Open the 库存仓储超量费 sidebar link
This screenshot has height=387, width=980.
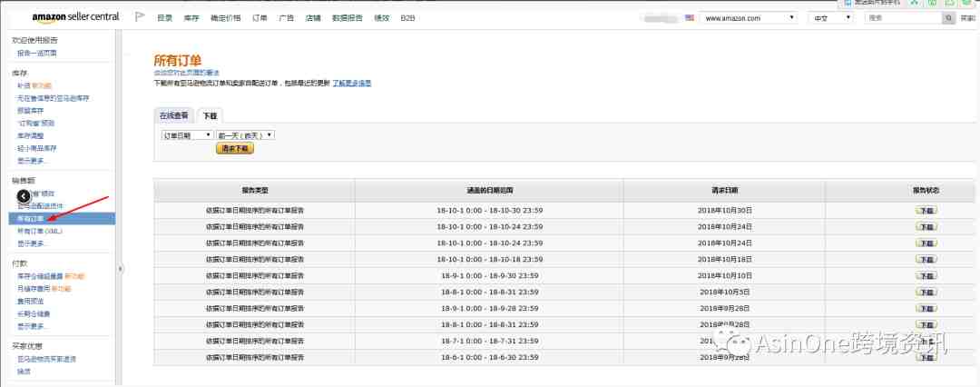40,276
